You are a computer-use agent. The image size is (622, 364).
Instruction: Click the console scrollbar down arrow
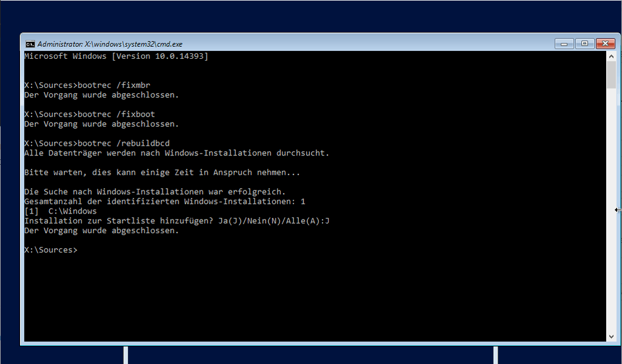[x=611, y=337]
